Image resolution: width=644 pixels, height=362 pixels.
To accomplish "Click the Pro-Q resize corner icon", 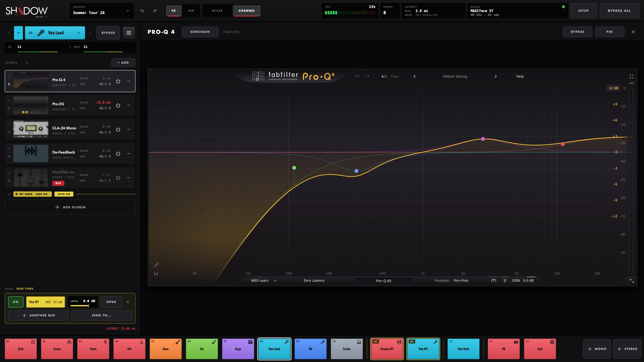I will (x=632, y=281).
